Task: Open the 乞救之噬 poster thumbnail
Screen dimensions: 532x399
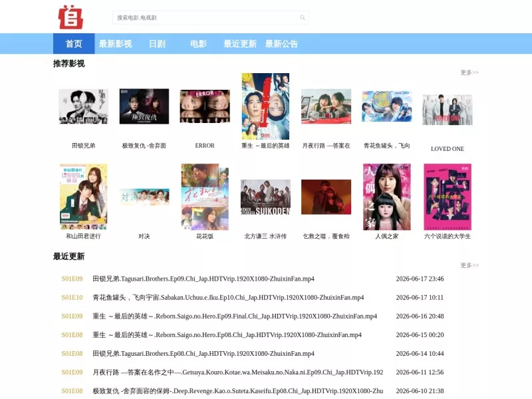Action: [327, 197]
